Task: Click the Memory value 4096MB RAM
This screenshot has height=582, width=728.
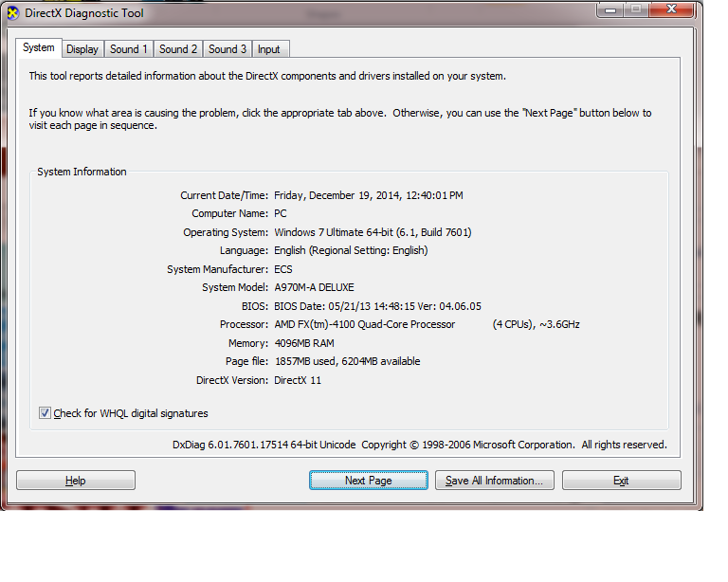Action: [304, 343]
